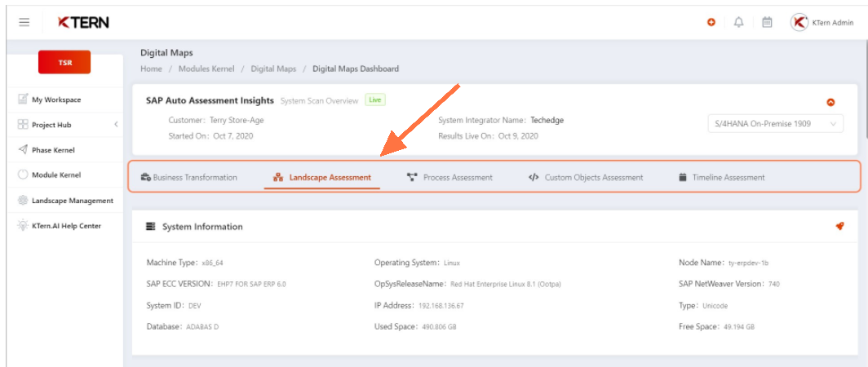The image size is (868, 367).
Task: Click Database value ADABAS D
Action: 202,327
